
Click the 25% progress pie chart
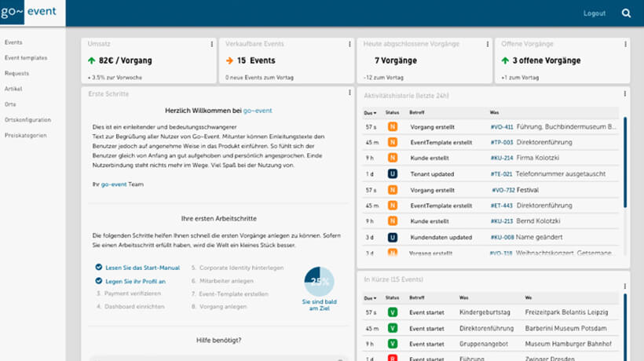click(320, 280)
